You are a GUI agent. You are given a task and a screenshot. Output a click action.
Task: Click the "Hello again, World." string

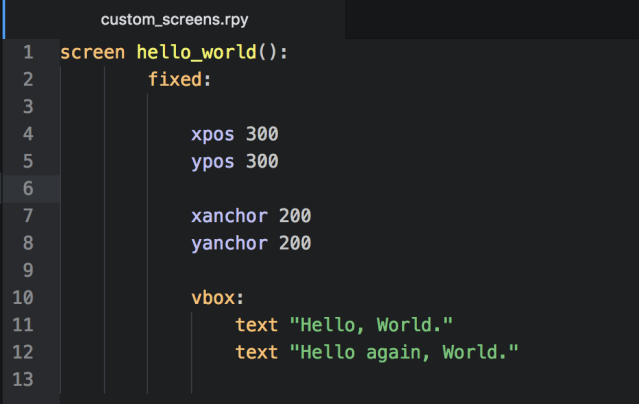coord(404,351)
